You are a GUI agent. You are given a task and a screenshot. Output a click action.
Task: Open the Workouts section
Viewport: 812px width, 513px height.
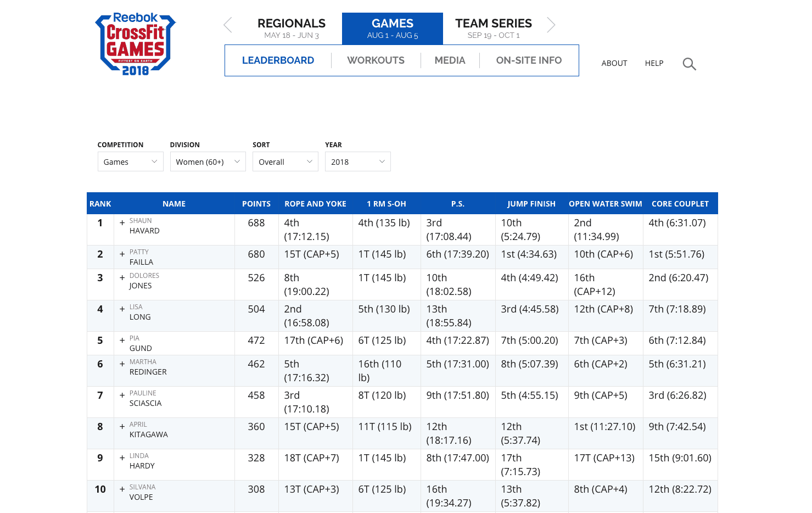(x=376, y=60)
